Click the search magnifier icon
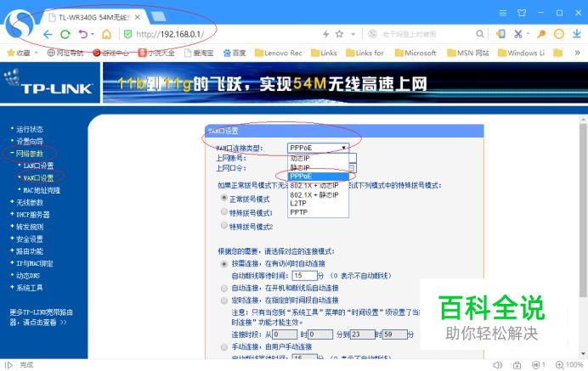 [479, 34]
